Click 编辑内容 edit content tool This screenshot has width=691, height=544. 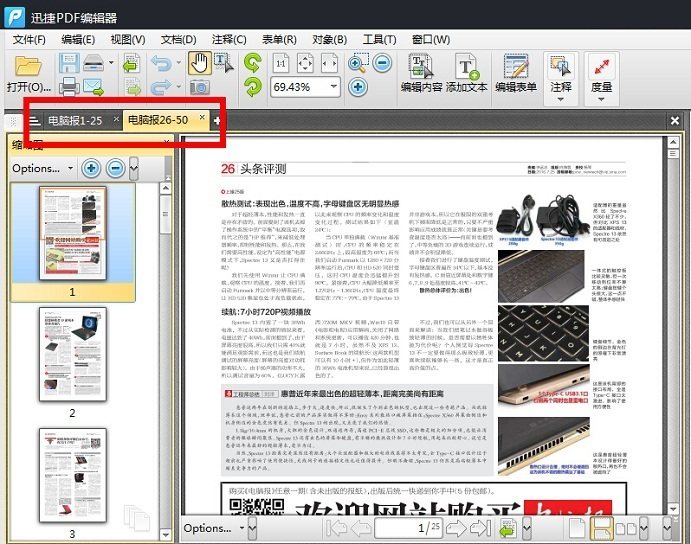click(x=421, y=74)
